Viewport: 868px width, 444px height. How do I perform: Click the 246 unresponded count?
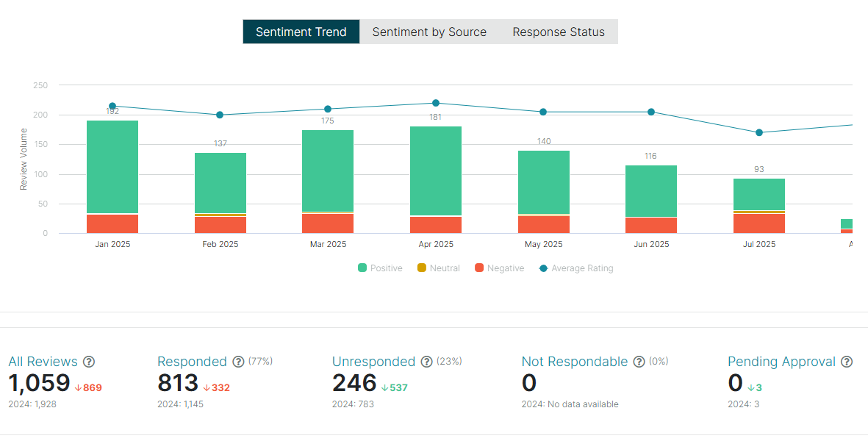click(354, 383)
